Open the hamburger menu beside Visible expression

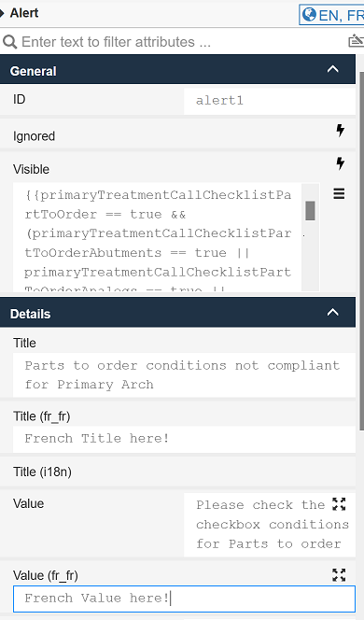click(339, 193)
